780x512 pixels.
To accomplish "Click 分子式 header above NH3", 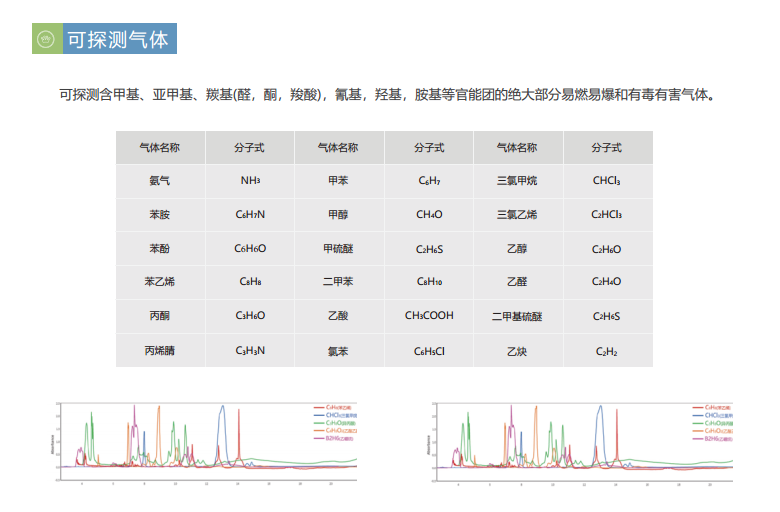I will tap(250, 148).
